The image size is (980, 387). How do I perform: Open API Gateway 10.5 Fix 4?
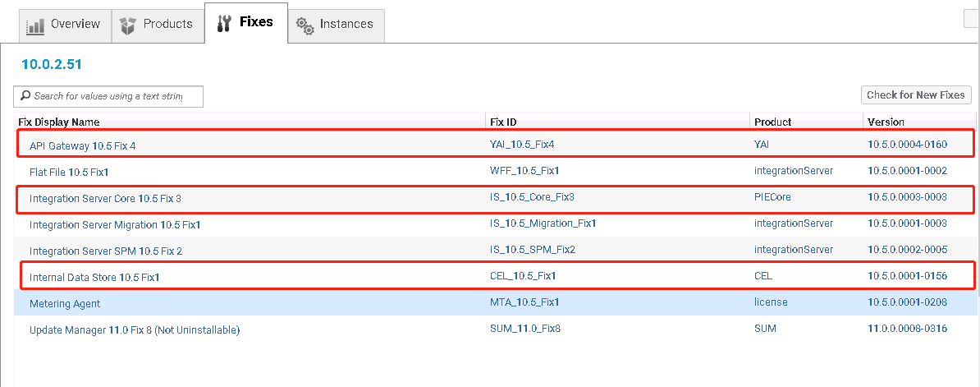point(83,145)
